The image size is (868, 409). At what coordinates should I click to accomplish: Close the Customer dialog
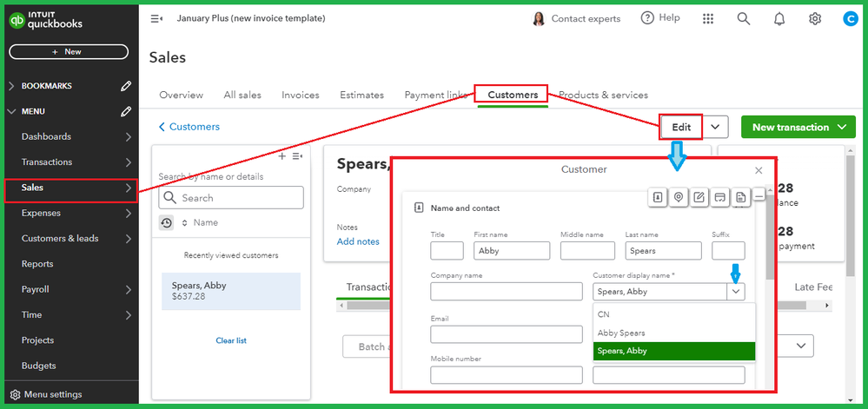click(759, 170)
